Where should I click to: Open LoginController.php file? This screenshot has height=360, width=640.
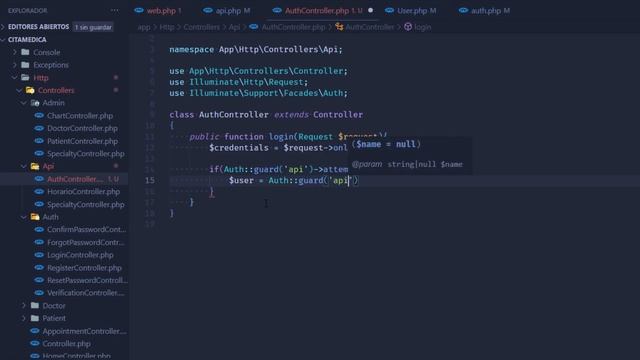[80, 255]
